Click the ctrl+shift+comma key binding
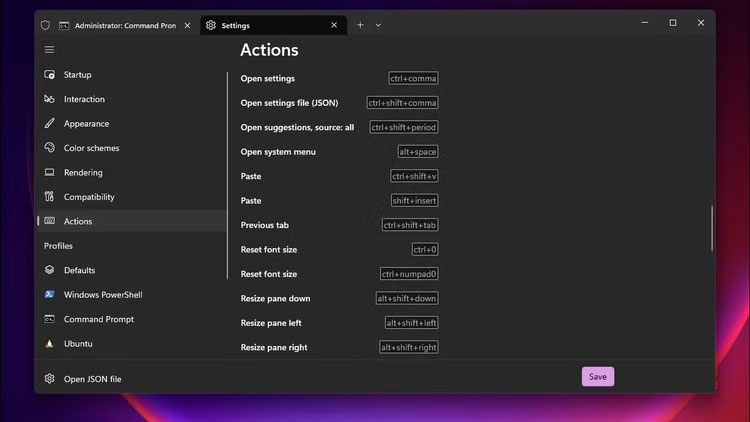The height and width of the screenshot is (422, 750). click(x=402, y=103)
